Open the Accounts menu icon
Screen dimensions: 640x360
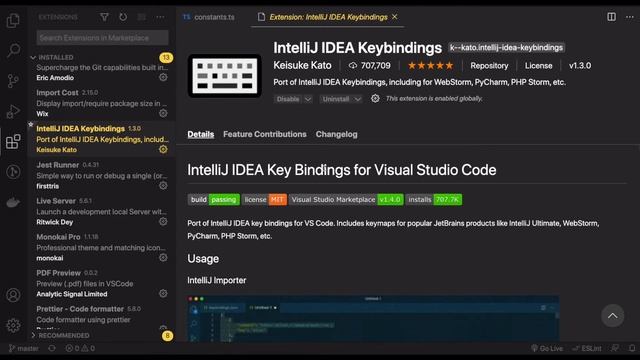tap(13, 295)
